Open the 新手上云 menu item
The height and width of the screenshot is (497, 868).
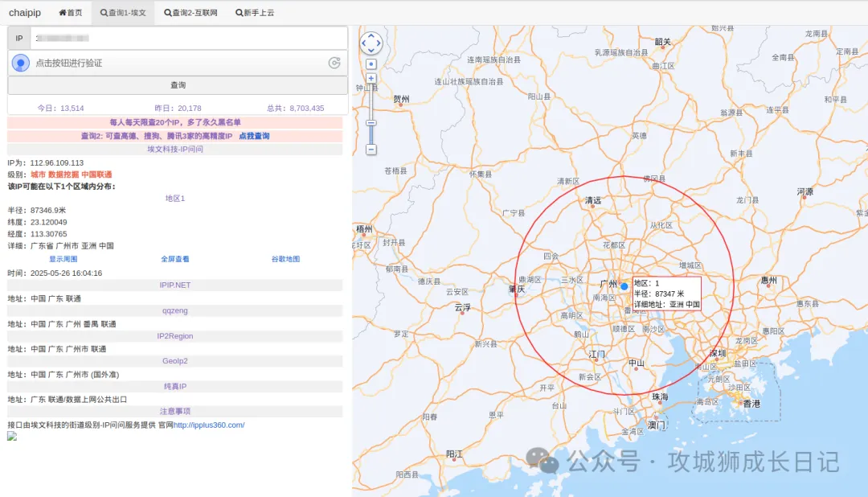[x=255, y=13]
